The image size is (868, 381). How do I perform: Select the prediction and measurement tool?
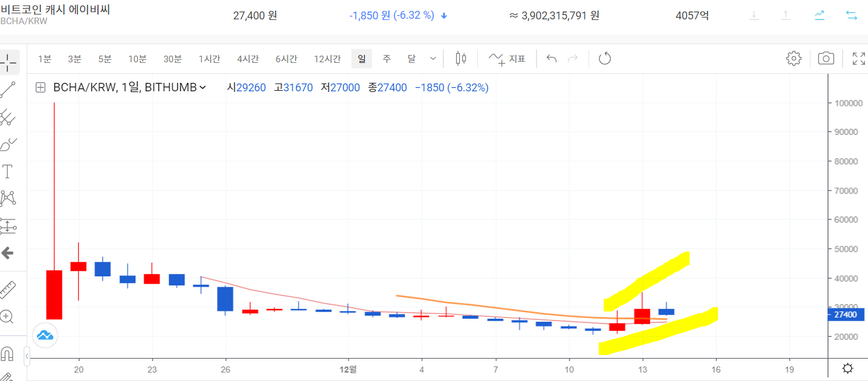(8, 226)
